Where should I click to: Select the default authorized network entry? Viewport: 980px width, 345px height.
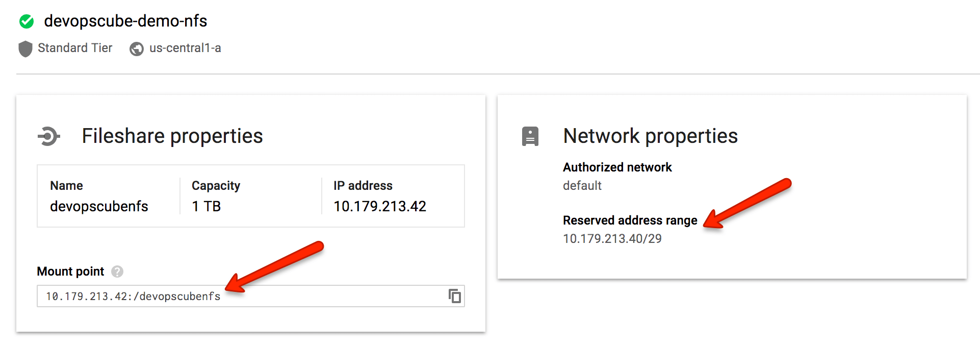[x=582, y=186]
